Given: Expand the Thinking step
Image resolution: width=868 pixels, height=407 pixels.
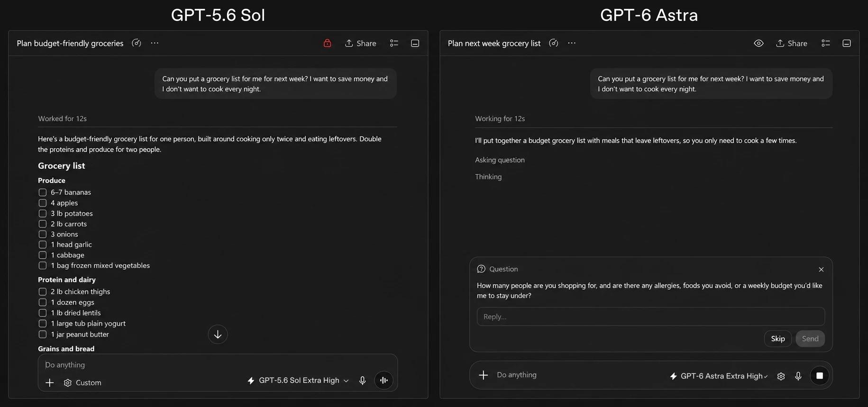Looking at the screenshot, I should 488,177.
